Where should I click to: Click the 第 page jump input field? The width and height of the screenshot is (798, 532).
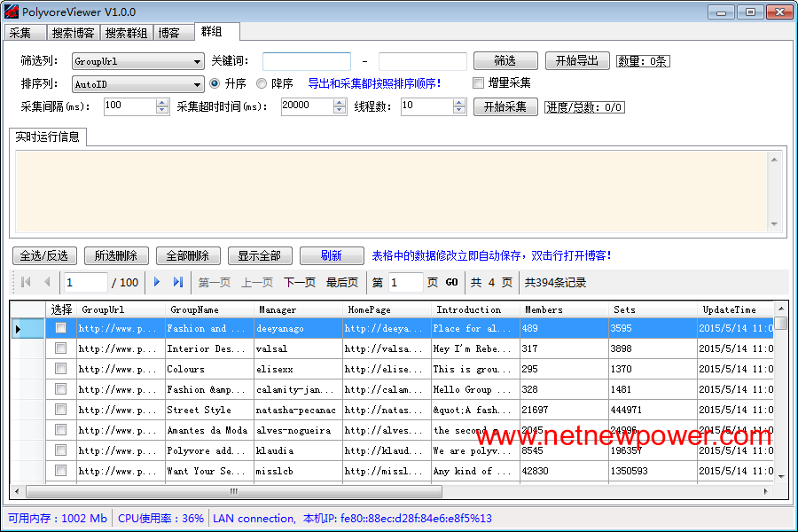coord(405,283)
